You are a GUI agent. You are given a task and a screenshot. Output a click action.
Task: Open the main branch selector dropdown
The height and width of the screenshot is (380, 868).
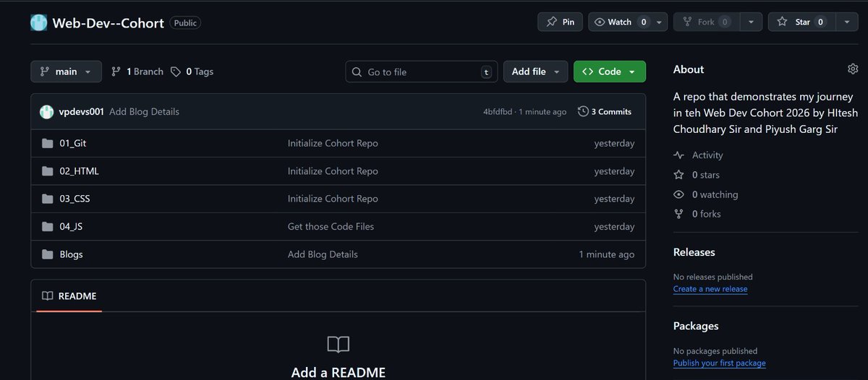tap(66, 72)
